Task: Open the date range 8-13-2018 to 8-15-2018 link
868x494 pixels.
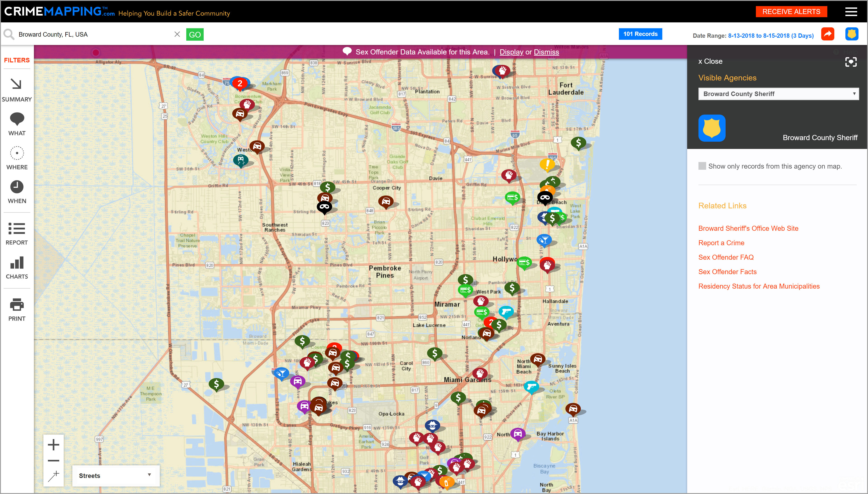Action: [x=771, y=36]
